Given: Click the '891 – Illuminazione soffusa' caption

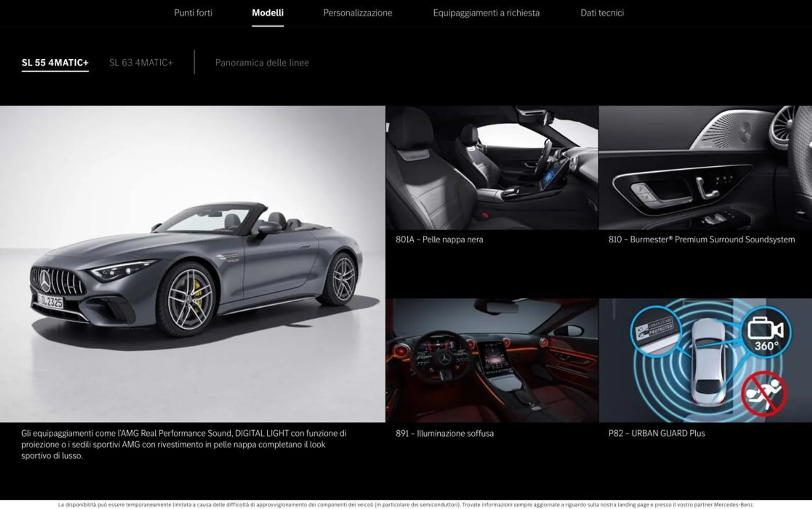Looking at the screenshot, I should point(444,433).
